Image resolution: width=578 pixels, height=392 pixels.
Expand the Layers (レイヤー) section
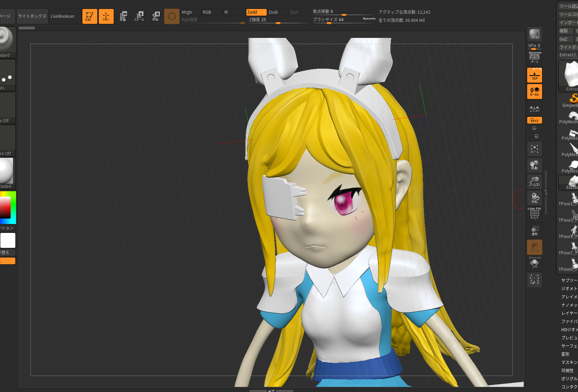click(x=569, y=313)
